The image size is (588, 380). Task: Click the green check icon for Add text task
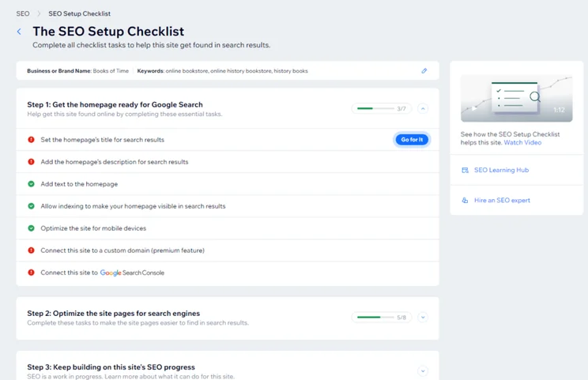tap(31, 184)
